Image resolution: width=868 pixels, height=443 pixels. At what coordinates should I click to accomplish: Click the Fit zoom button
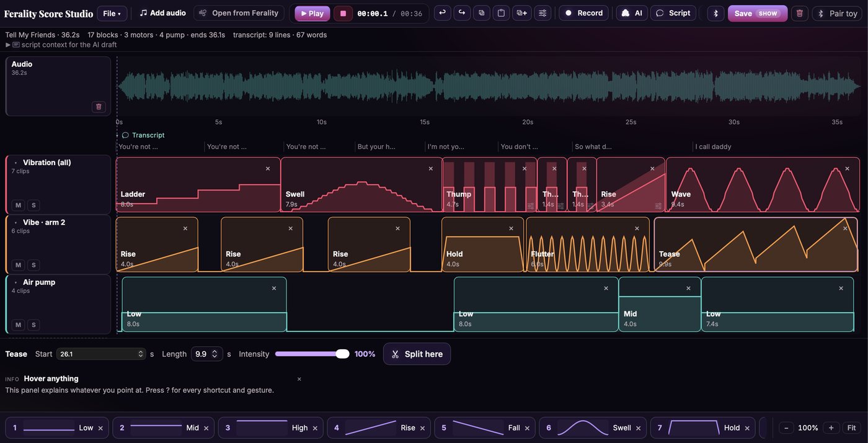(851, 428)
